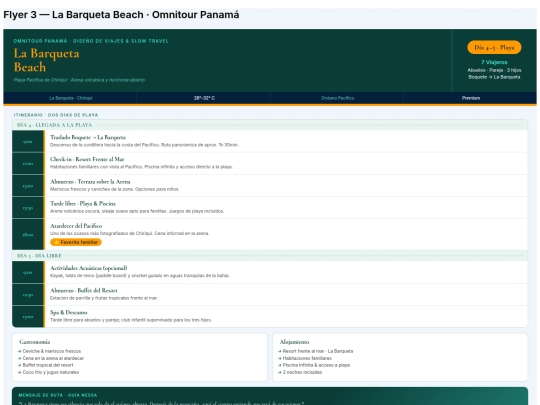The image size is (540, 405).
Task: Click 'Tarde libre para abuelos y pareja' description
Action: point(131,320)
